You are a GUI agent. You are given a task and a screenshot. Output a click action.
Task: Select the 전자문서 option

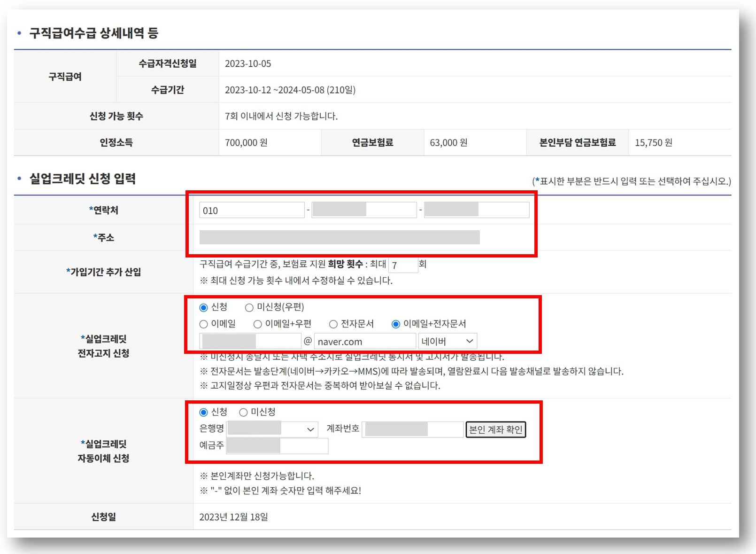pos(333,324)
